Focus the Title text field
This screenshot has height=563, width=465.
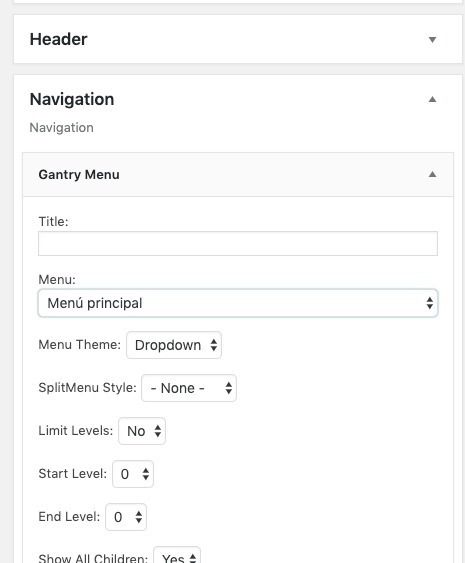pyautogui.click(x=238, y=243)
